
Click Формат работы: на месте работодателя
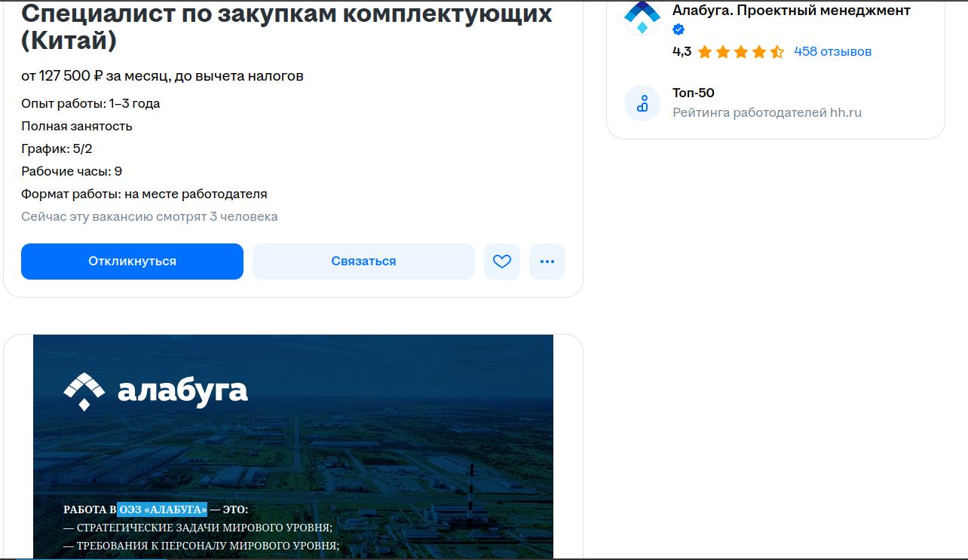coord(144,194)
